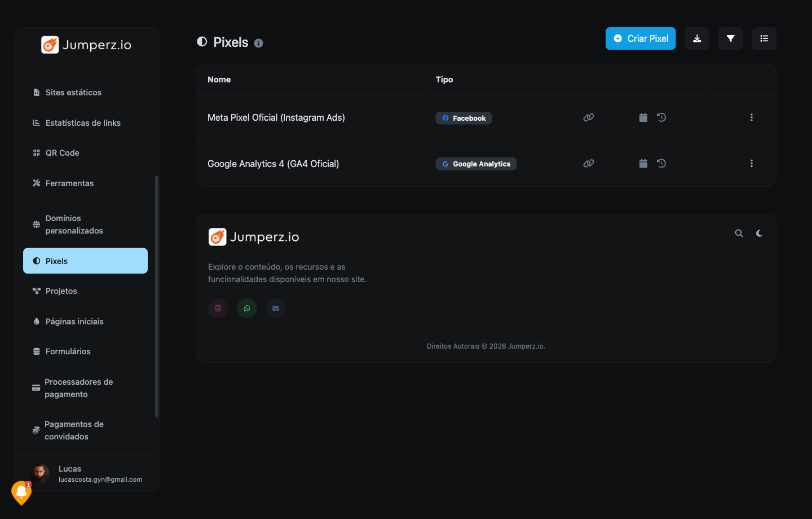
Task: Open Lucas user account menu
Action: (87, 474)
